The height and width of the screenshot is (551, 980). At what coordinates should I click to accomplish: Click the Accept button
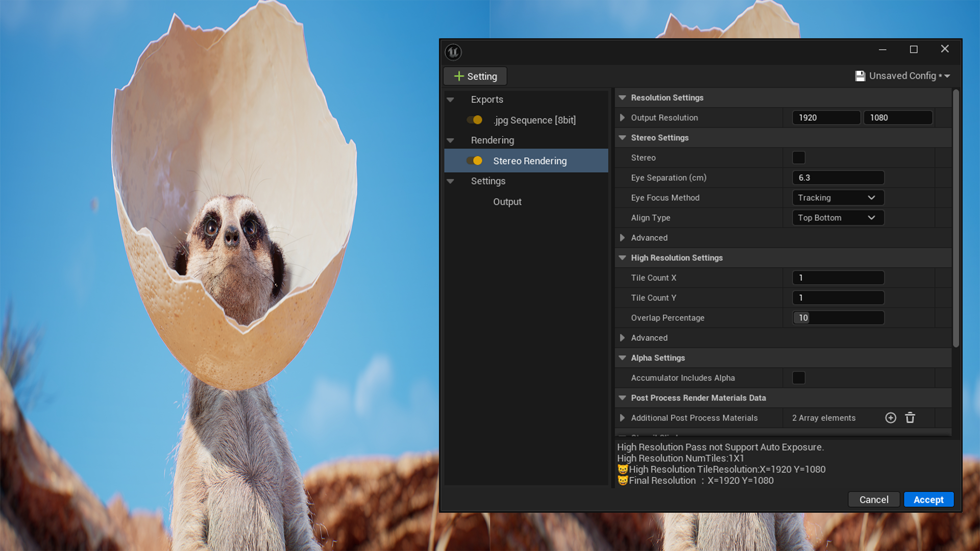point(928,499)
